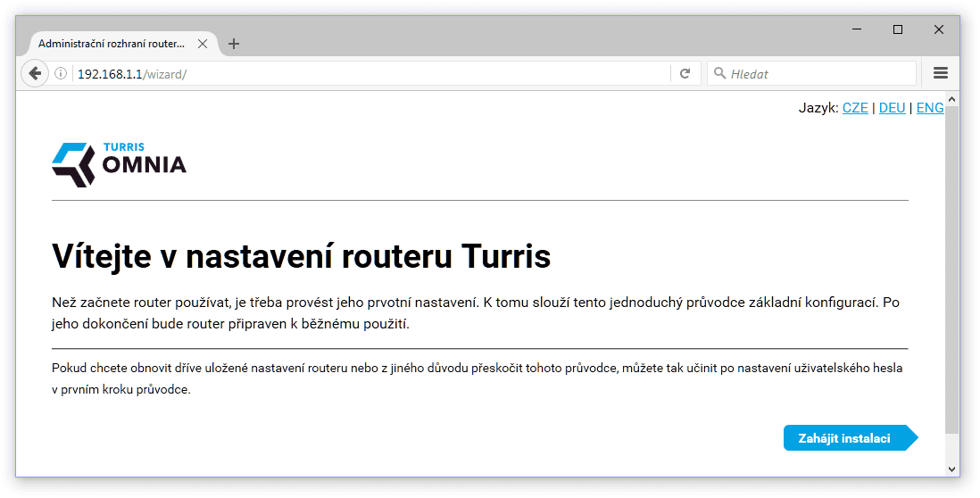Click the paragraph starting Pokud chcete obnovit
Viewport: 980px width, 498px height.
[477, 378]
